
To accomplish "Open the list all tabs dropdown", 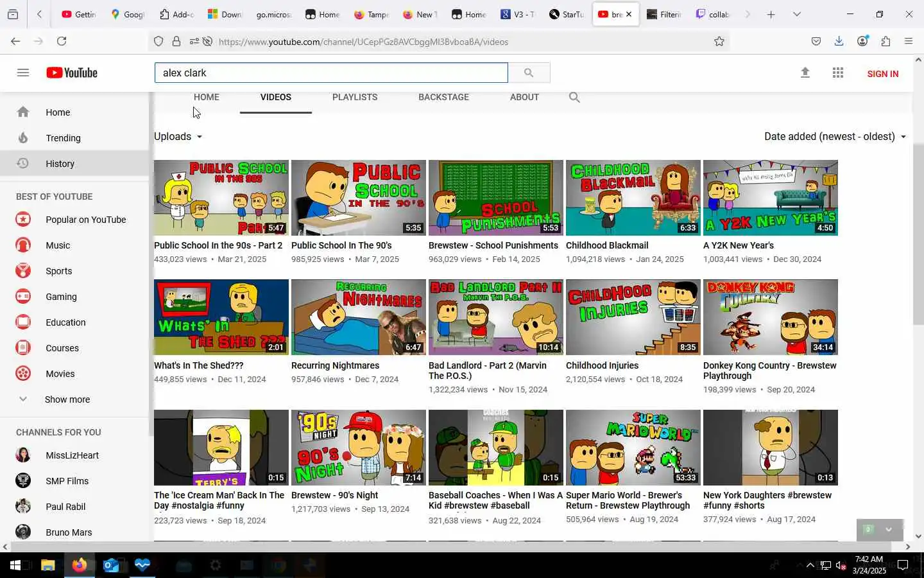I will click(796, 14).
